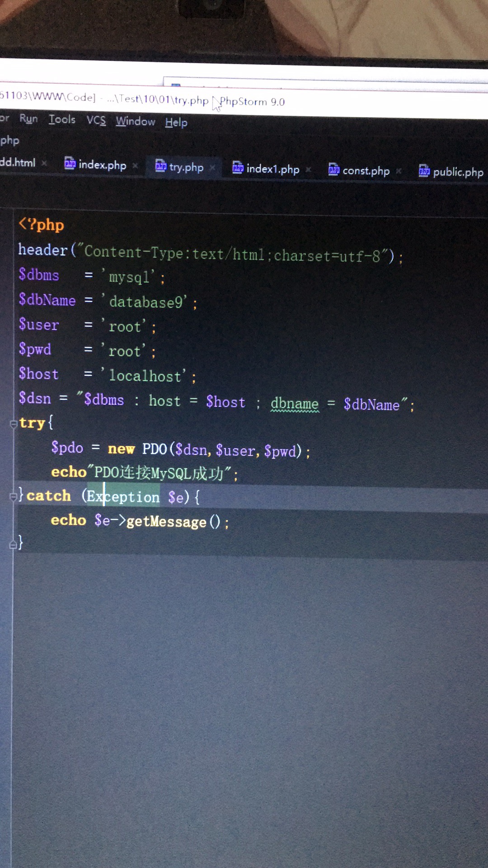488x868 pixels.
Task: Close the try.php tab
Action: click(x=212, y=168)
